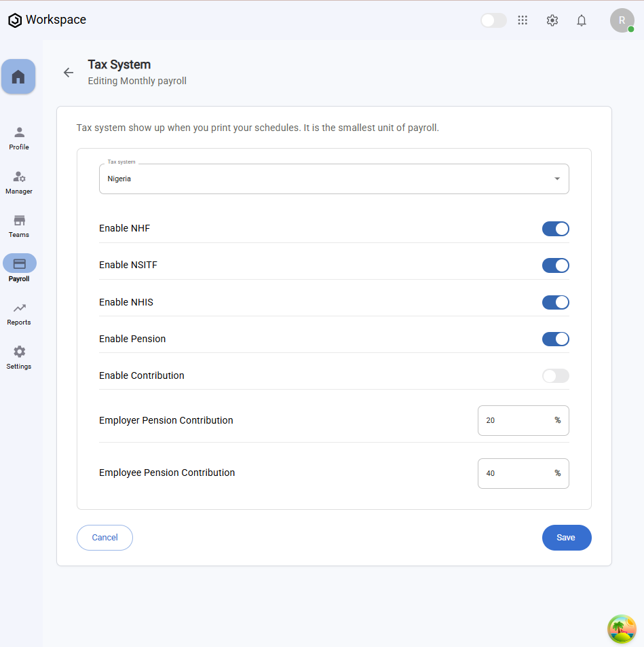Check notifications via bell icon

[x=582, y=20]
